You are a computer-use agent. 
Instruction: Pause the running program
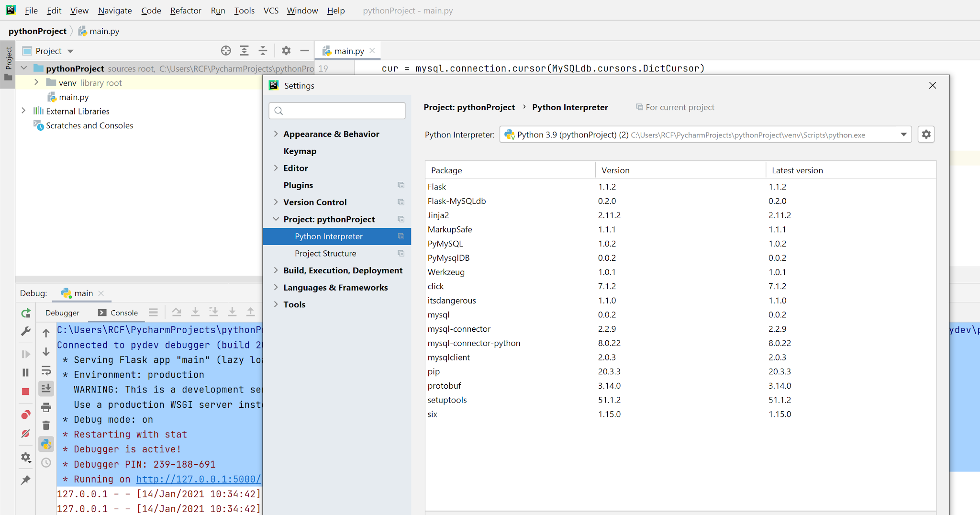pyautogui.click(x=25, y=372)
